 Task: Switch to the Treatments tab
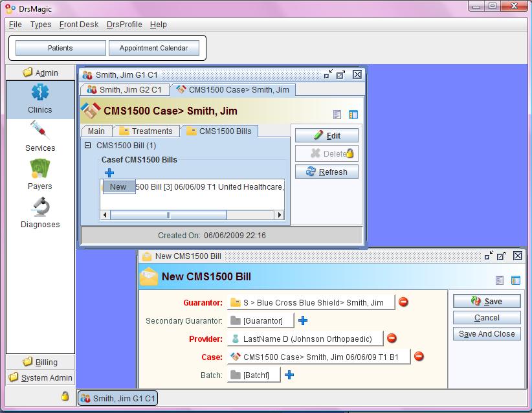click(x=146, y=131)
